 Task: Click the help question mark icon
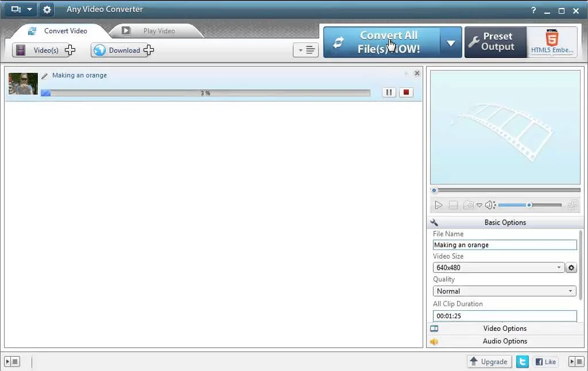533,10
